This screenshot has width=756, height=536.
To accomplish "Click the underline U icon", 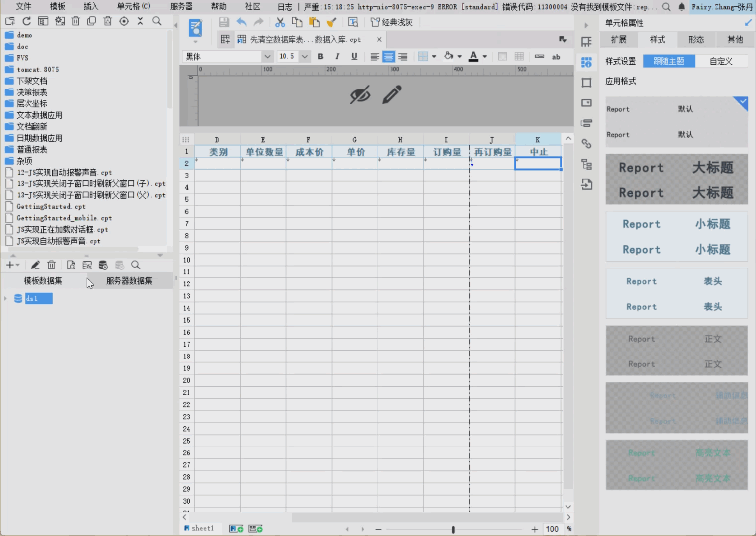I will click(x=354, y=56).
